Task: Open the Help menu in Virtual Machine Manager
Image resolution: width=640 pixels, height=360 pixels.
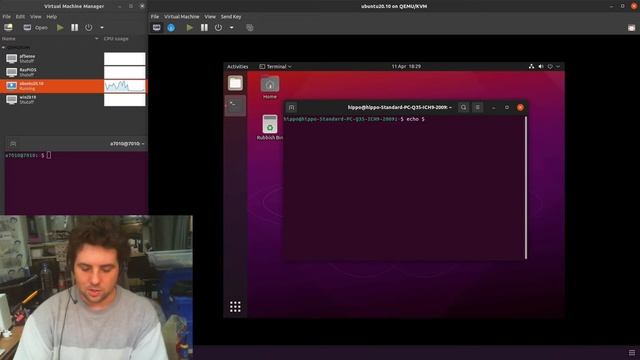Action: pyautogui.click(x=51, y=17)
